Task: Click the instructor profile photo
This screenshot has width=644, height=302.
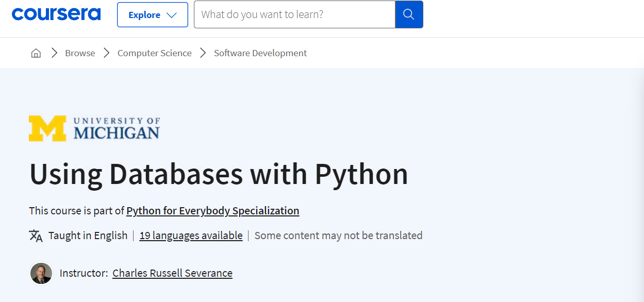Action: pos(41,273)
